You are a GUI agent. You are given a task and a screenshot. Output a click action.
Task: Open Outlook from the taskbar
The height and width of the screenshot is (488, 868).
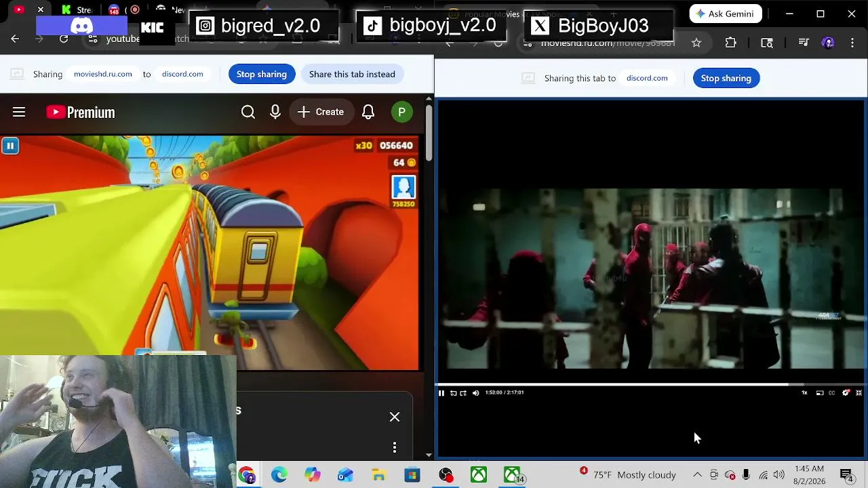[345, 475]
